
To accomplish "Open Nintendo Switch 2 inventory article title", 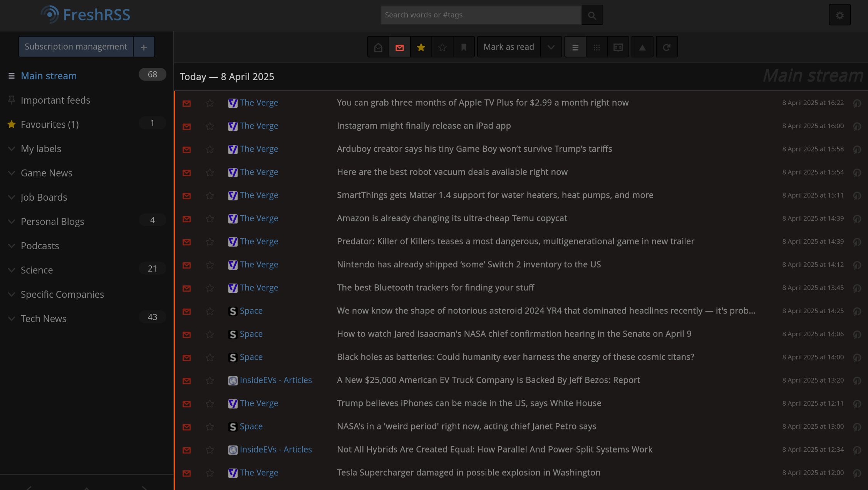I will (x=469, y=265).
